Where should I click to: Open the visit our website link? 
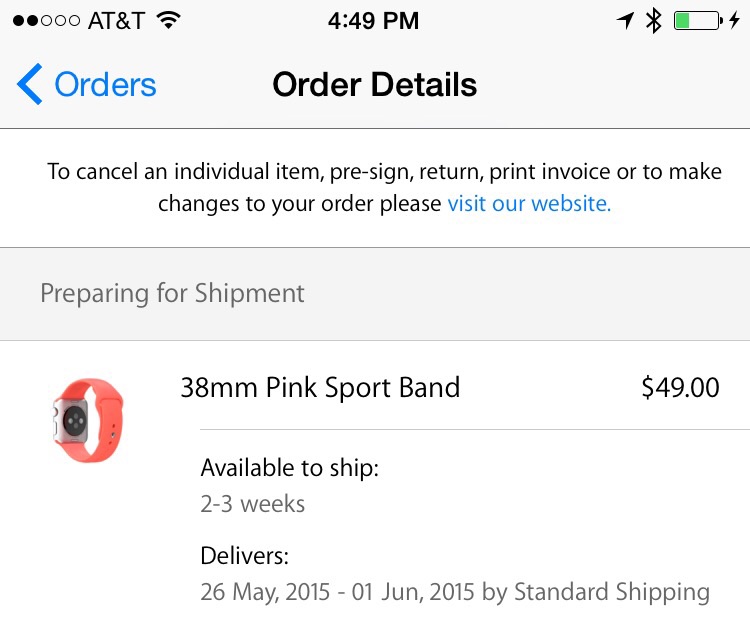529,204
